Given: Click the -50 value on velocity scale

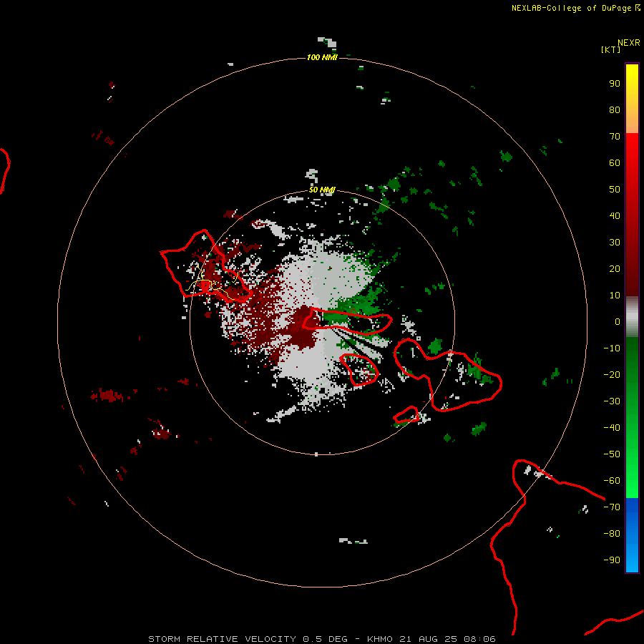Looking at the screenshot, I should pos(612,454).
